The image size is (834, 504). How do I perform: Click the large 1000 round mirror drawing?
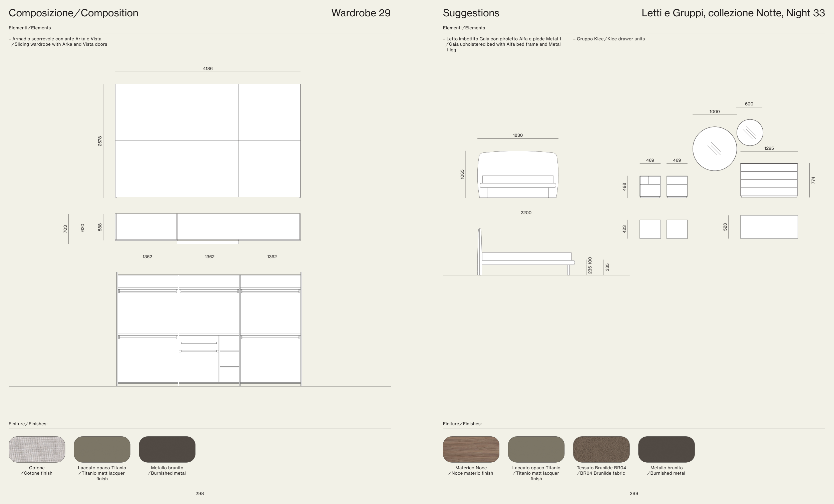[x=715, y=148]
